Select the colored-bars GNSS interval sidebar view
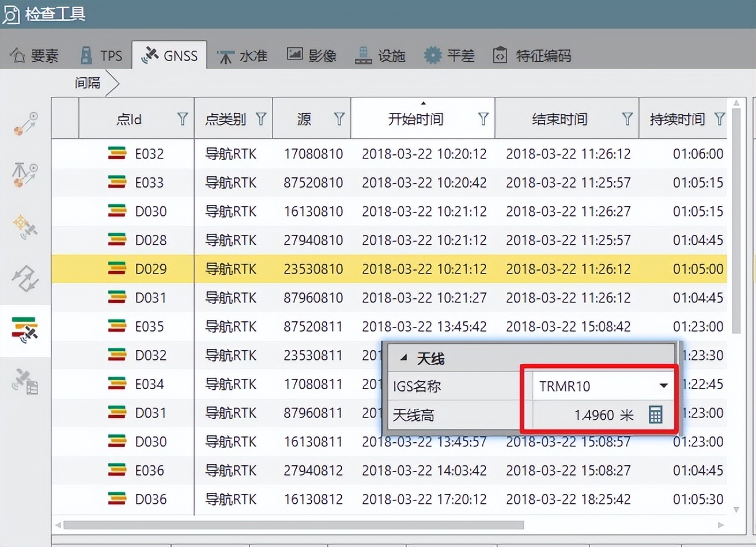This screenshot has width=756, height=547. 25,330
